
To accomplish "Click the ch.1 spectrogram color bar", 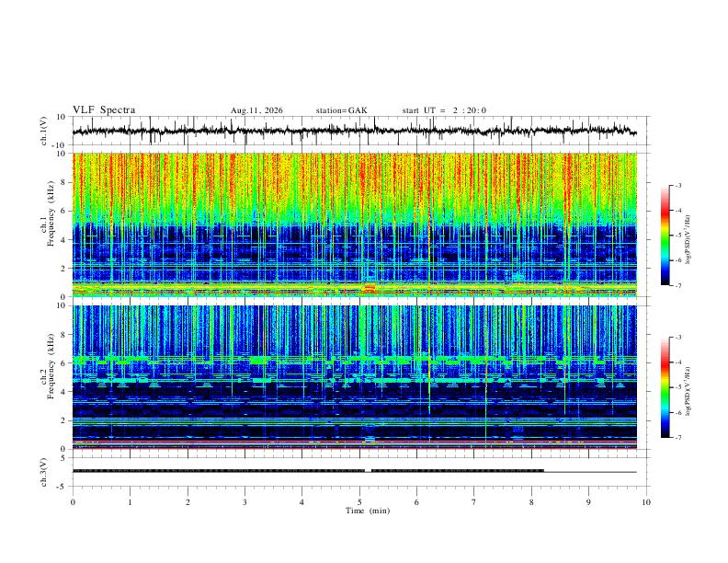I will click(665, 236).
